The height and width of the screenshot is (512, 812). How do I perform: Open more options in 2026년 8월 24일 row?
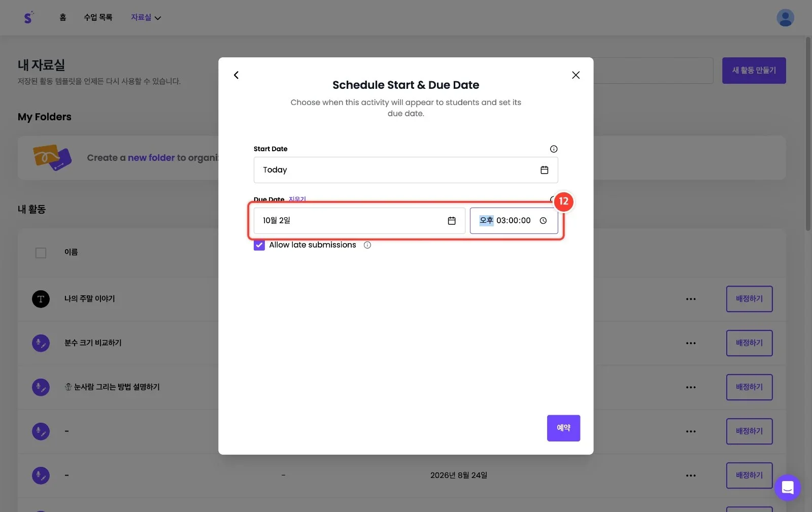pyautogui.click(x=691, y=475)
